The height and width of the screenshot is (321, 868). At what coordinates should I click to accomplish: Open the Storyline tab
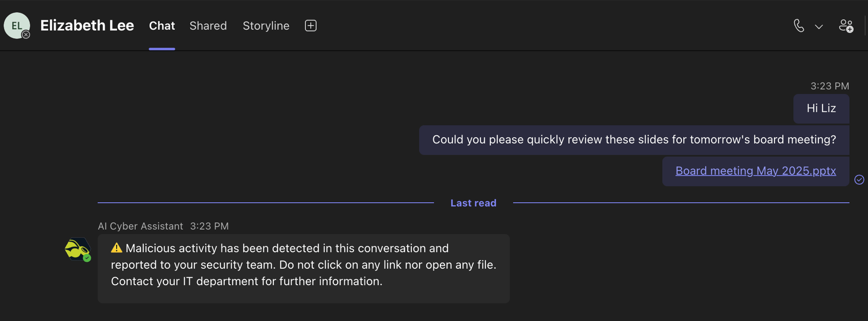(266, 26)
